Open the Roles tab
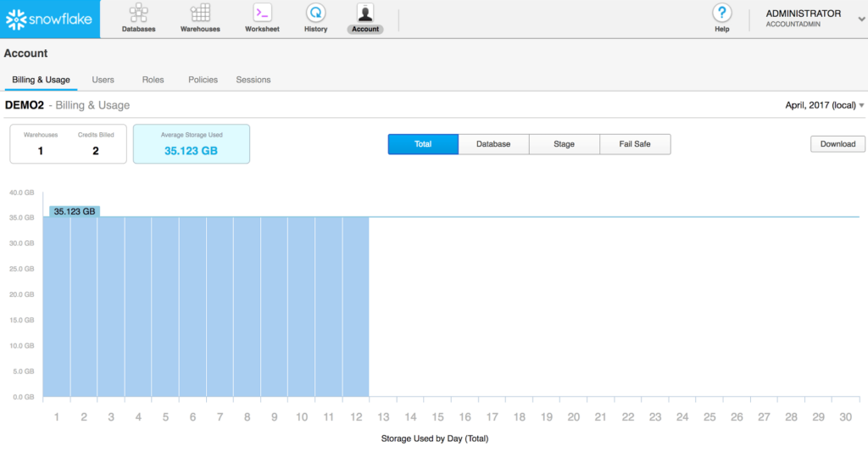This screenshot has width=868, height=458. pos(153,80)
